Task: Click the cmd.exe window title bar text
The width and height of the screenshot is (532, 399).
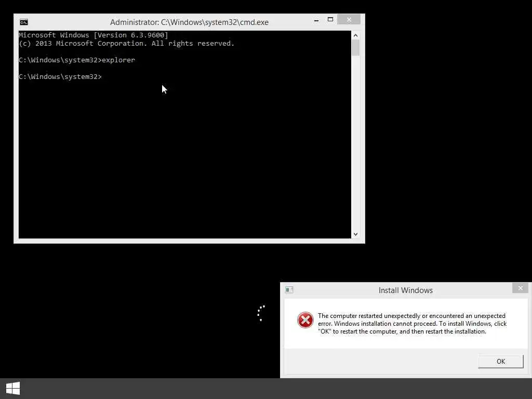Action: (189, 22)
